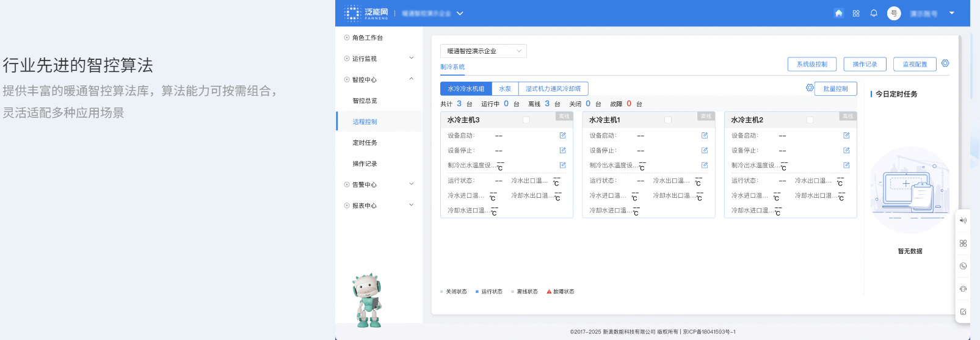Click the 操作记录 button at top right
This screenshot has width=980, height=340.
(x=865, y=64)
